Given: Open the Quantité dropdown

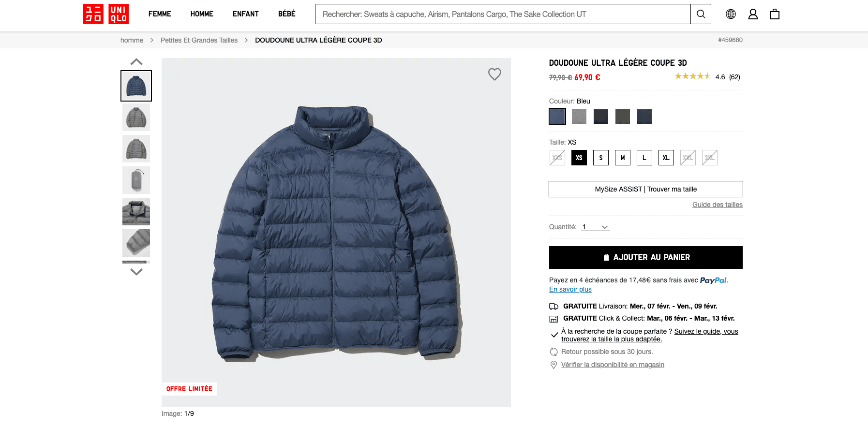Looking at the screenshot, I should 596,227.
